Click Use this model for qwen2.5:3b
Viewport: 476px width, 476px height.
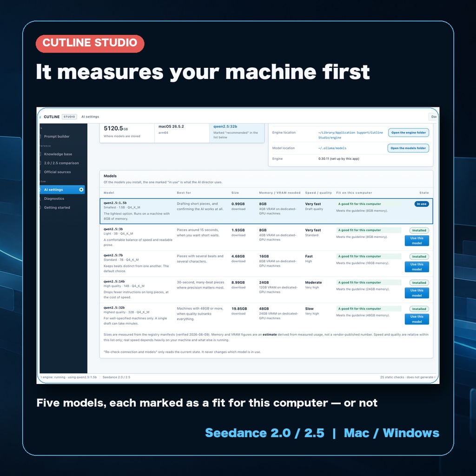click(x=416, y=241)
